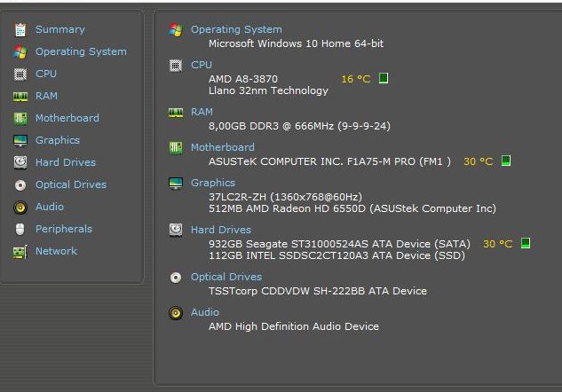Click the CPU chip icon in sidebar

pos(20,74)
